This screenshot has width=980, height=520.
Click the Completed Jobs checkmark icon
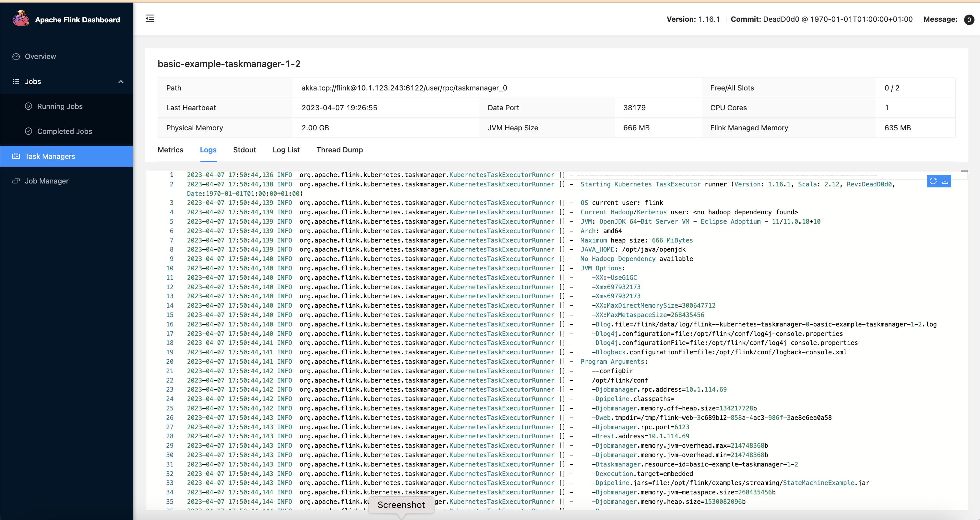29,131
